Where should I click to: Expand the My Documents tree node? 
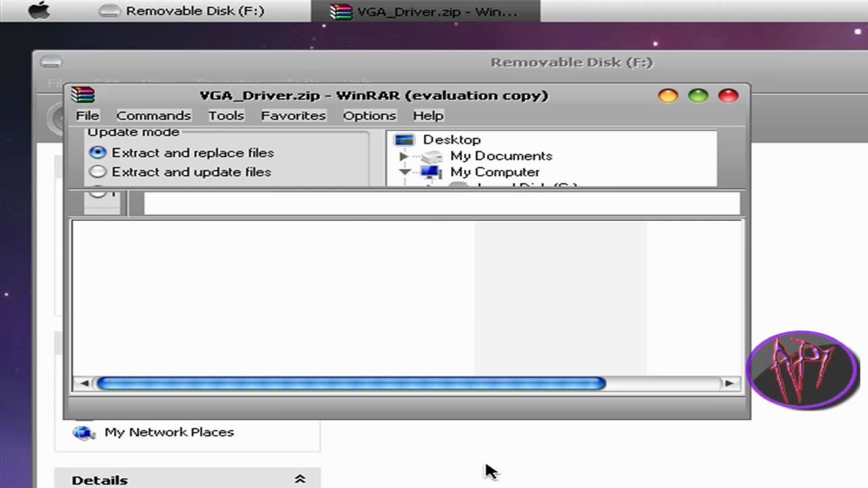pyautogui.click(x=404, y=157)
